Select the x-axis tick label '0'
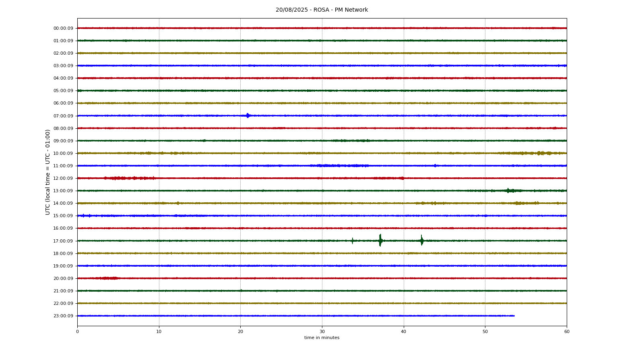 [77, 331]
